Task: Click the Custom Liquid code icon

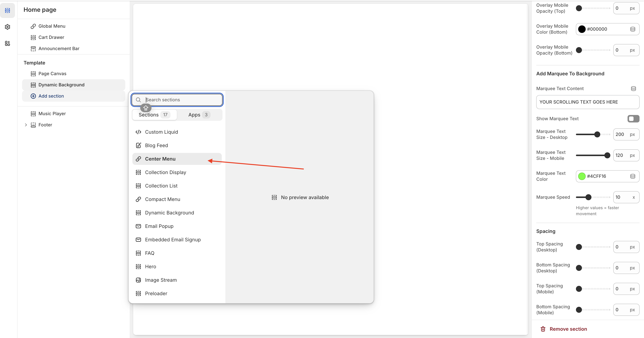Action: [x=138, y=132]
